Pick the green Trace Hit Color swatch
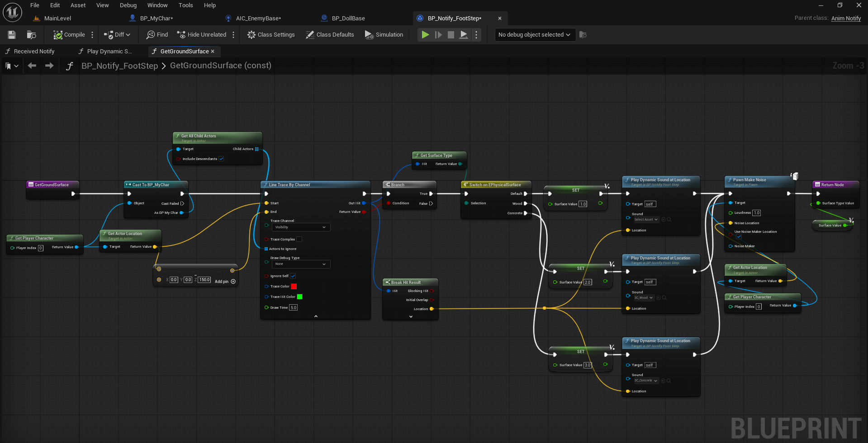Viewport: 868px width, 443px height. pyautogui.click(x=299, y=297)
